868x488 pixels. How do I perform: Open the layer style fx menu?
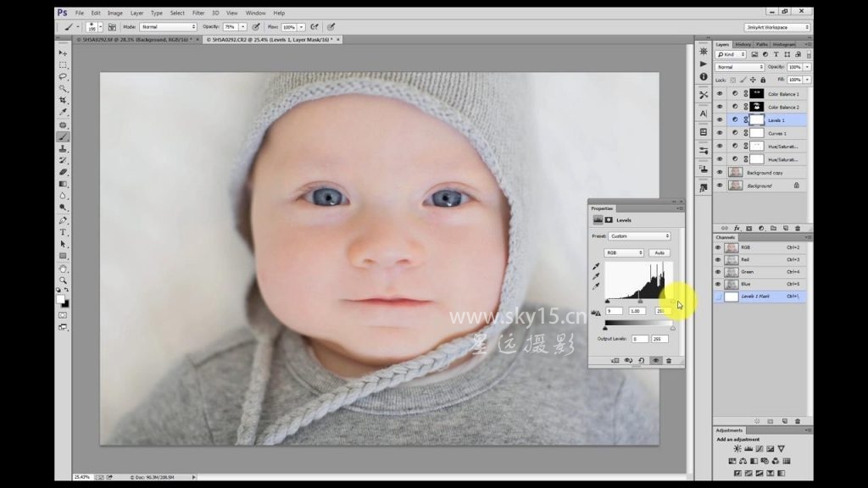coord(737,229)
